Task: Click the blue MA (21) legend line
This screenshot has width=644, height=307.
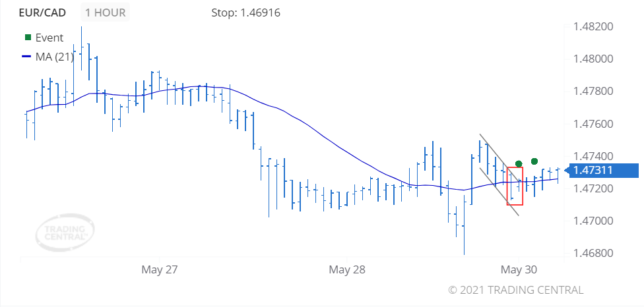Action: pos(26,57)
